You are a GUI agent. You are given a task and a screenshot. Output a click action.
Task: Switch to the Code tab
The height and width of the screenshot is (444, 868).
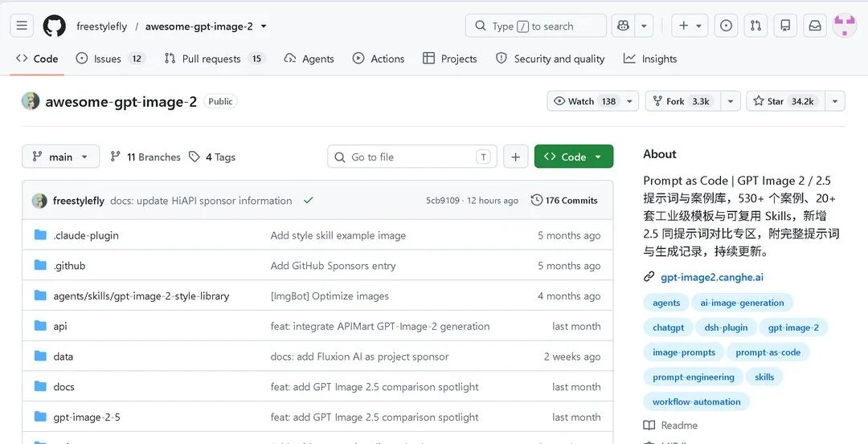pos(37,59)
